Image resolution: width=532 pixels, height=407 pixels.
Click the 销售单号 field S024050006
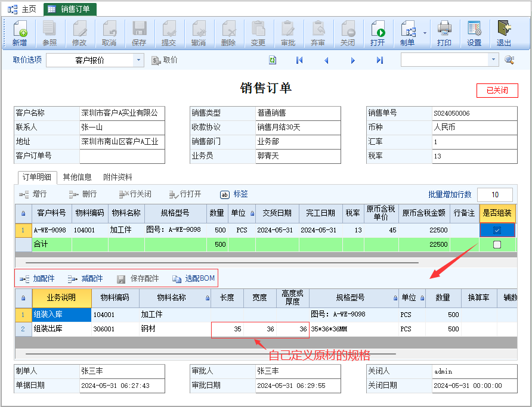tap(474, 113)
